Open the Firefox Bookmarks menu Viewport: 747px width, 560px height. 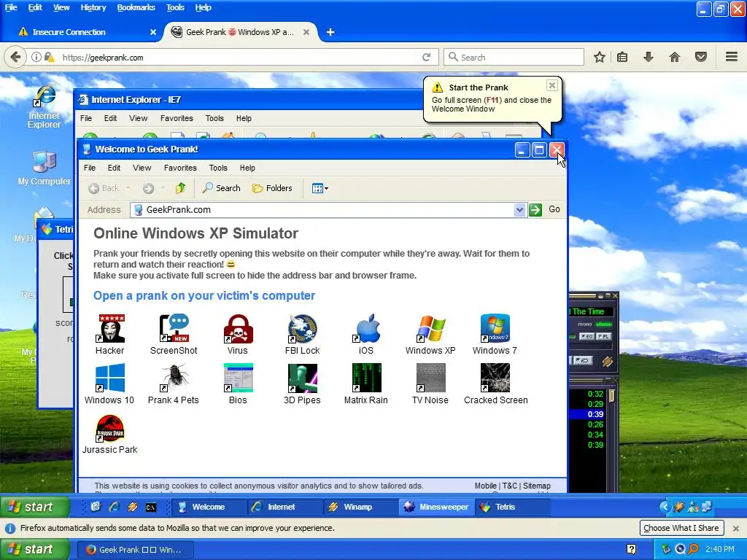(136, 7)
